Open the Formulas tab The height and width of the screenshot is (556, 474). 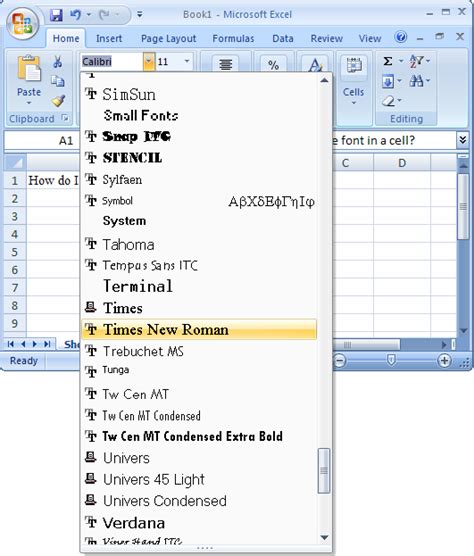click(233, 38)
